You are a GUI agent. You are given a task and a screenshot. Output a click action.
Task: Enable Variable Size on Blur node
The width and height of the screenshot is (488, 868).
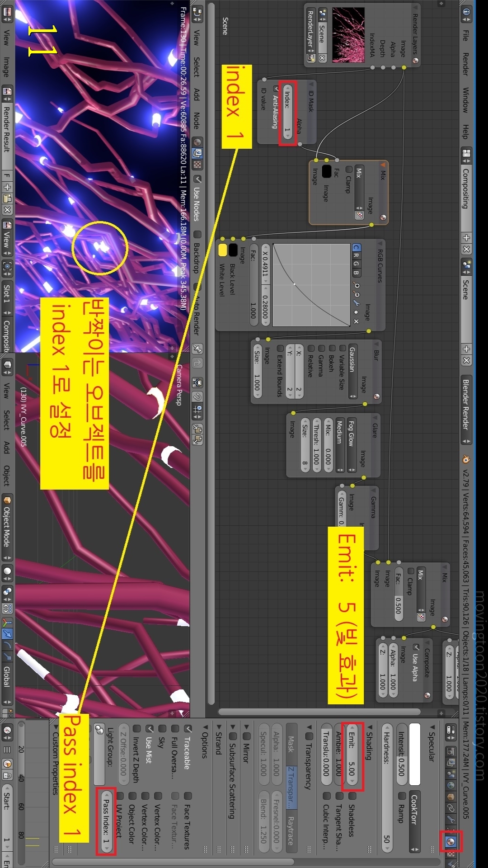(342, 348)
